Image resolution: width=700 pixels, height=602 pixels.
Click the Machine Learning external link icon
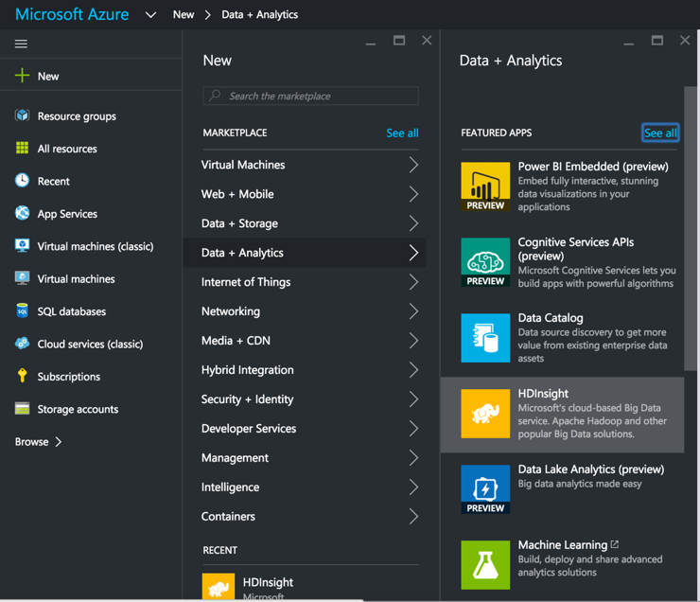pyautogui.click(x=615, y=544)
